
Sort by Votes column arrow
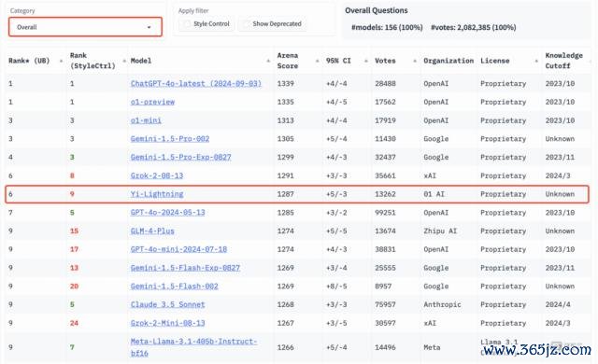(415, 61)
